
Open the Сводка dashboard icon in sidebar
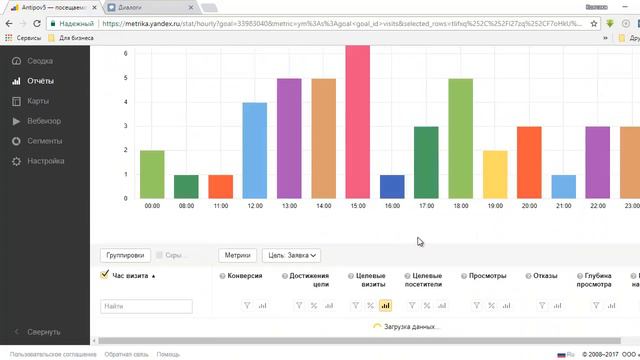[16, 61]
